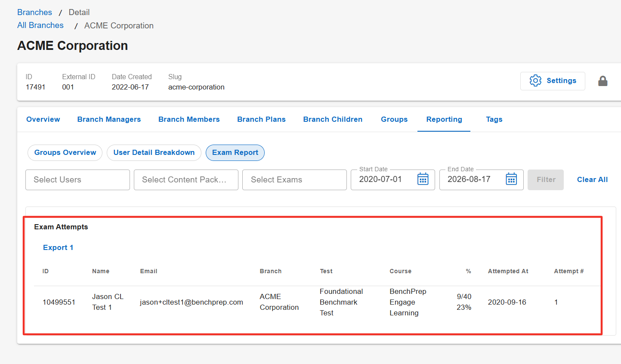The image size is (621, 364).
Task: Click the Filter button
Action: [546, 180]
